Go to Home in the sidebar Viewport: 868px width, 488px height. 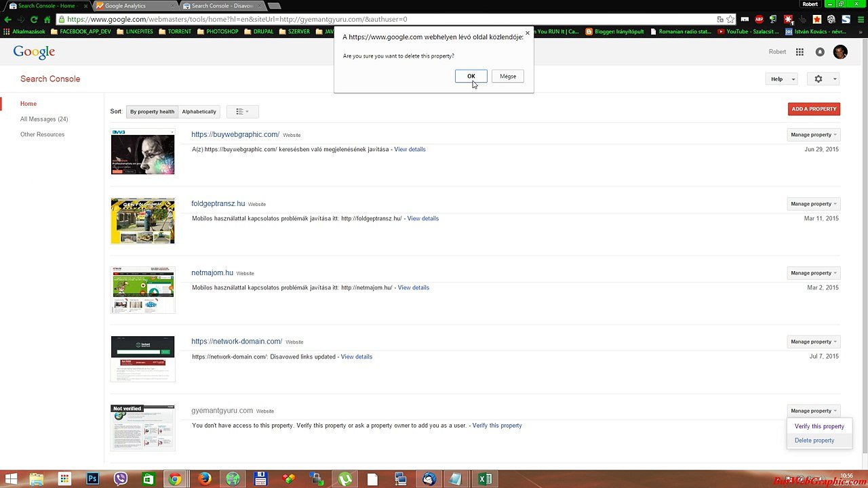click(28, 104)
